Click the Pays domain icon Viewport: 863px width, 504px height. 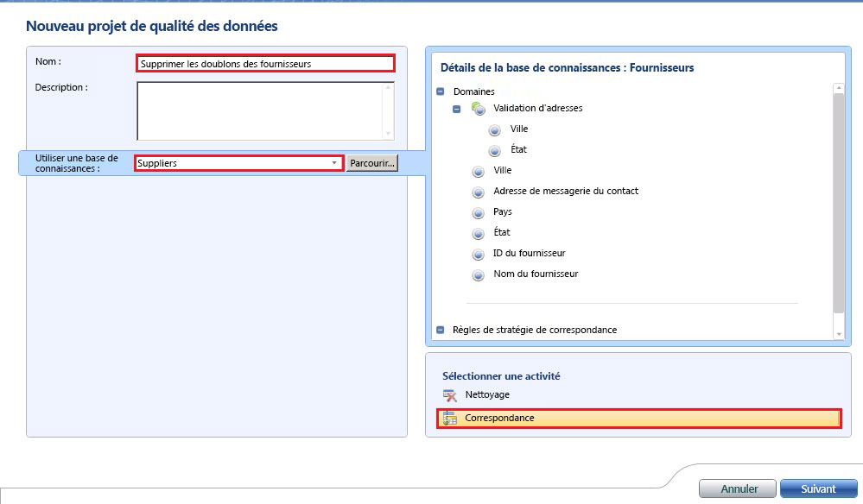pyautogui.click(x=478, y=211)
